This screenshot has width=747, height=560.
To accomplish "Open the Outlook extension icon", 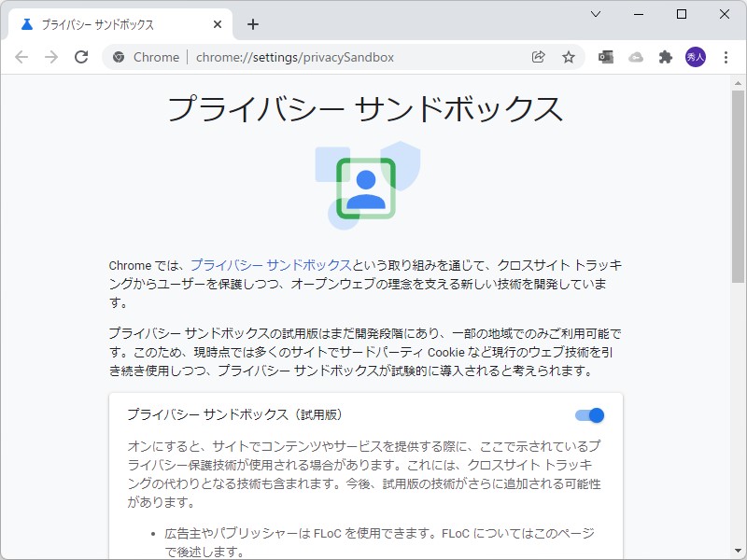I will [605, 57].
